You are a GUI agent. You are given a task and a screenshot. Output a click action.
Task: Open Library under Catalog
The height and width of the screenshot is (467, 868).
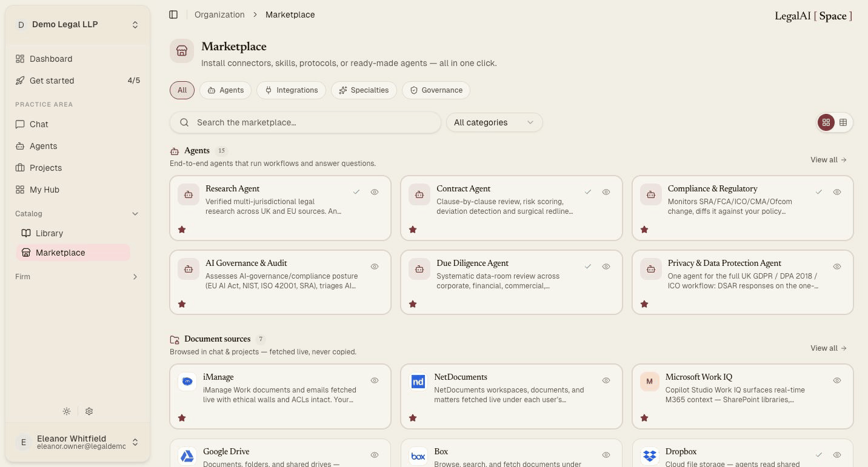(73, 233)
